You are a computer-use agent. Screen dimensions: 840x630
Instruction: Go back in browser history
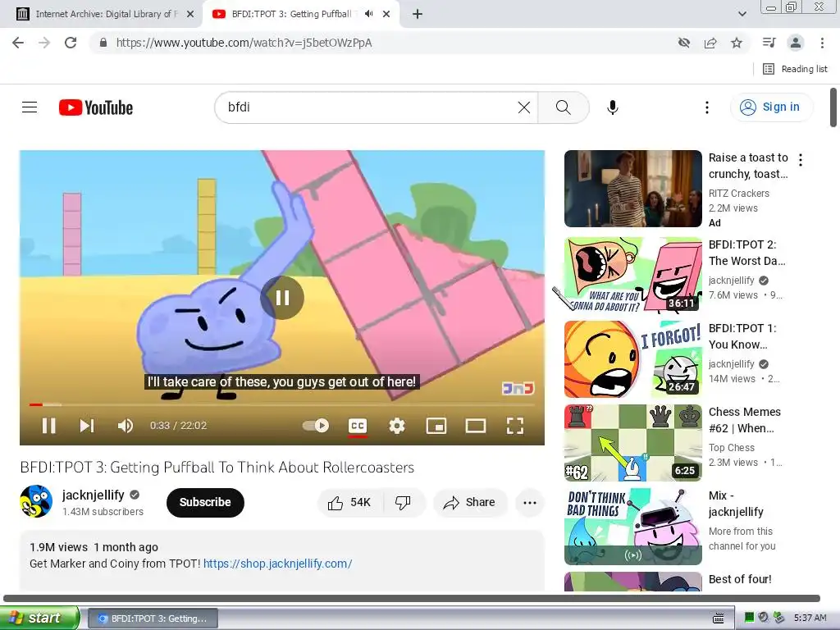(x=18, y=43)
